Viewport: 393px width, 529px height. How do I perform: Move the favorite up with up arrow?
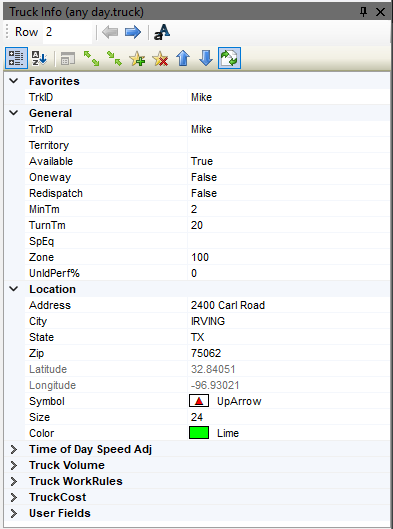click(183, 58)
